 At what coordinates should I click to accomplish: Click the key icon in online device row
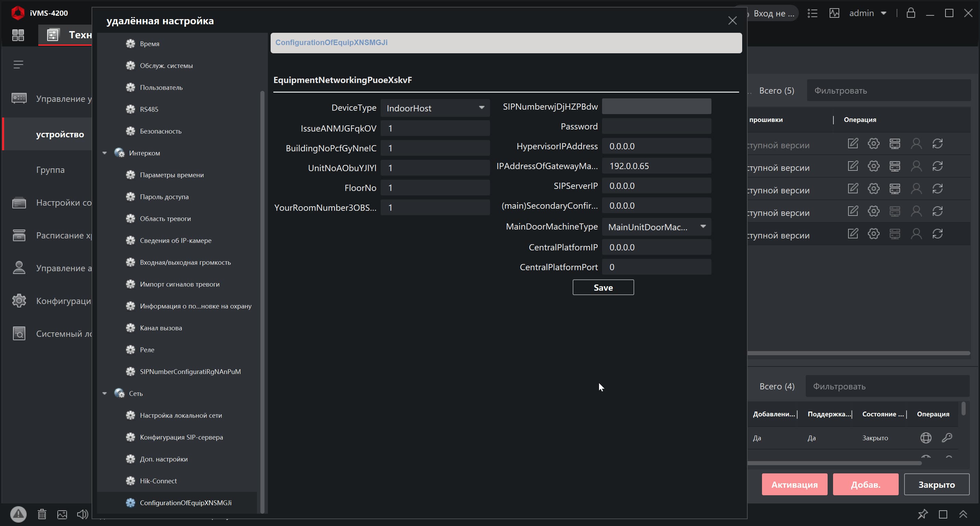pos(947,438)
